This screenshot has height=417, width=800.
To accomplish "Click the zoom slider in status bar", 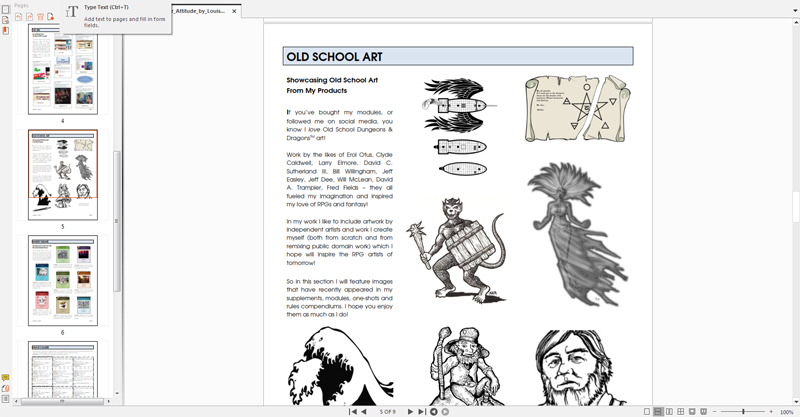I will 742,411.
